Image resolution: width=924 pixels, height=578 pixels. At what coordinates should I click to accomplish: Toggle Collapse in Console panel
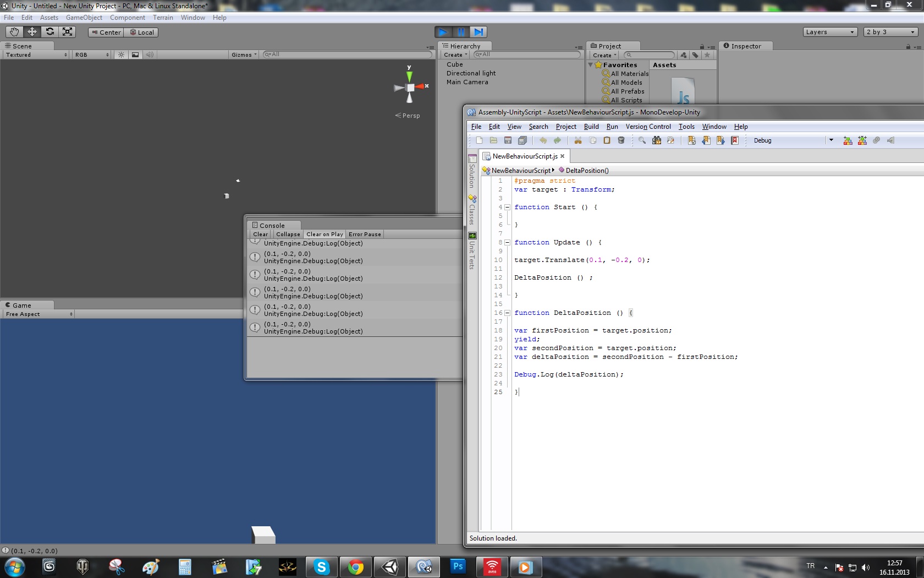click(288, 235)
